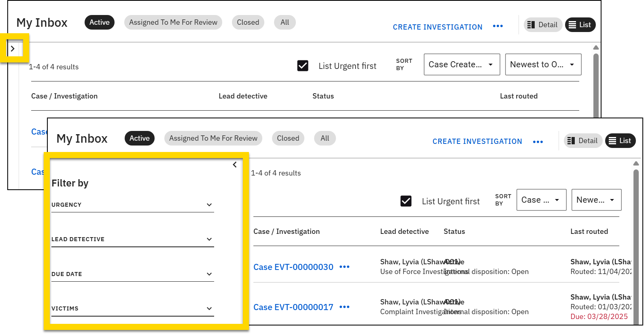This screenshot has width=644, height=334.
Task: Select Active tab in back window
Action: (x=100, y=22)
